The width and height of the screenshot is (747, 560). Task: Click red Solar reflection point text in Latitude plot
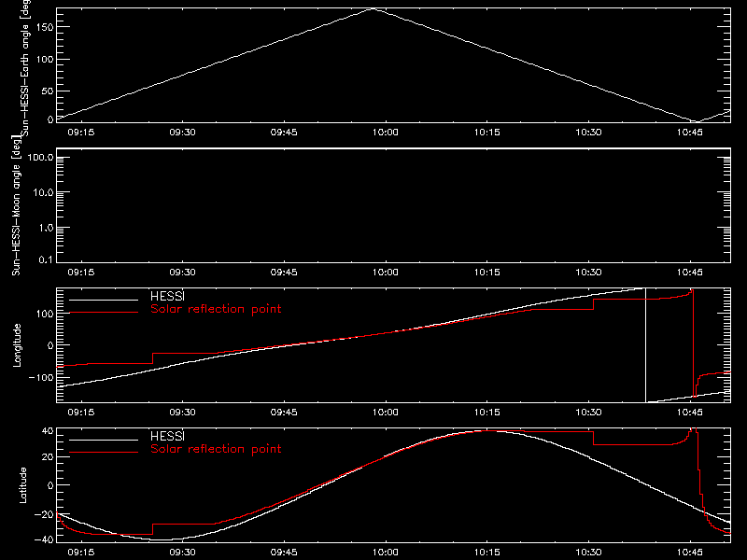coord(216,449)
